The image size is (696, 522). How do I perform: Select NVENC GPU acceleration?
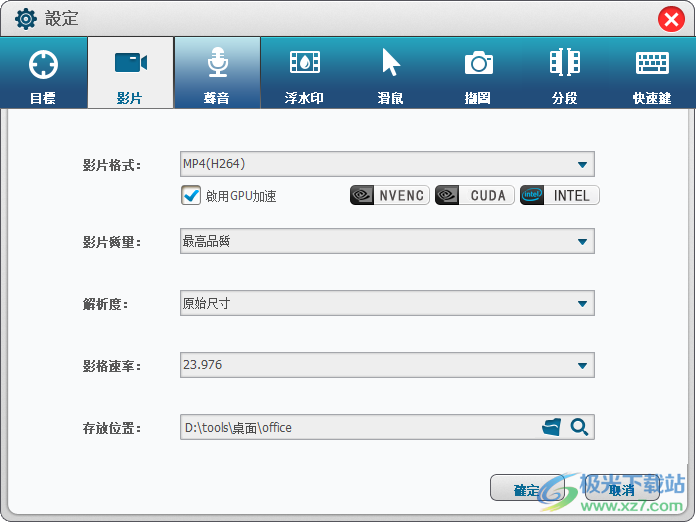coord(390,195)
